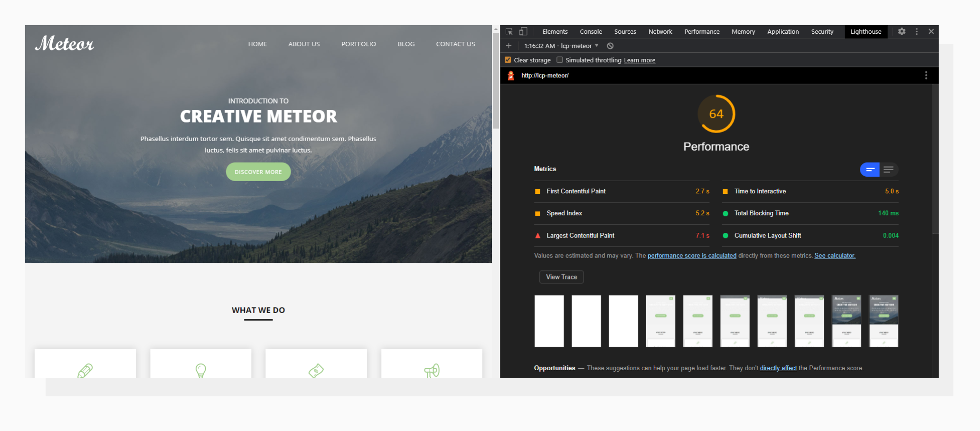Enable Simulated throttling
Screen dimensions: 980x431
click(559, 60)
